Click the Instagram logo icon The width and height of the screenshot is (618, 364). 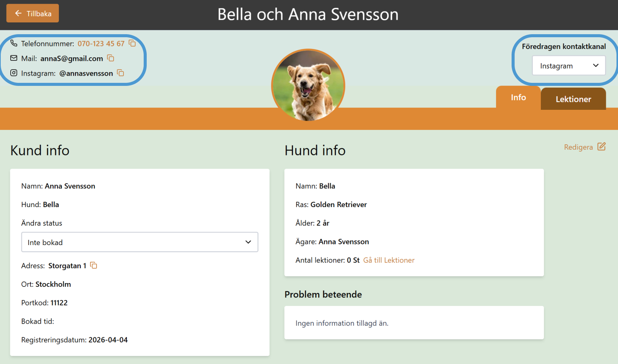(x=14, y=73)
